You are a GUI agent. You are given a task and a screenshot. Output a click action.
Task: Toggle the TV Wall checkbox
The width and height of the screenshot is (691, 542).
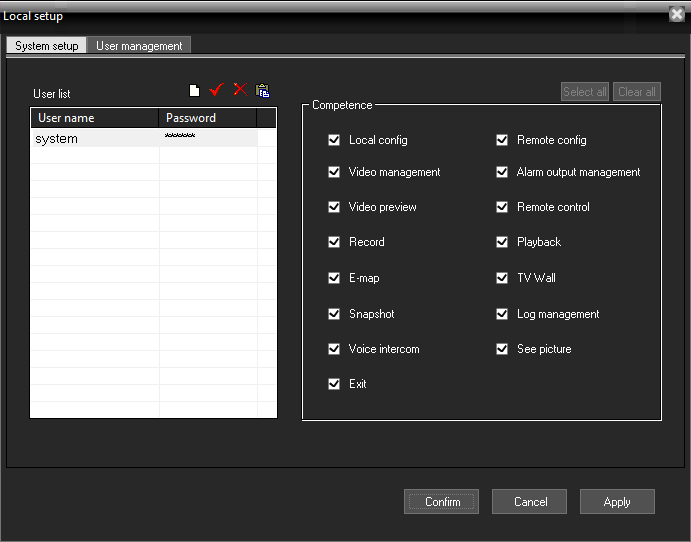502,278
